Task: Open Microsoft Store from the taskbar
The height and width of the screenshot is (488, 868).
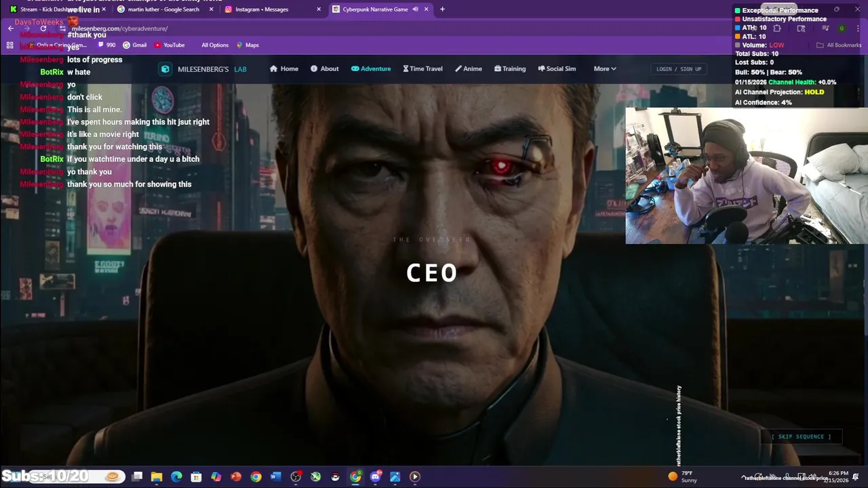Action: 196,476
